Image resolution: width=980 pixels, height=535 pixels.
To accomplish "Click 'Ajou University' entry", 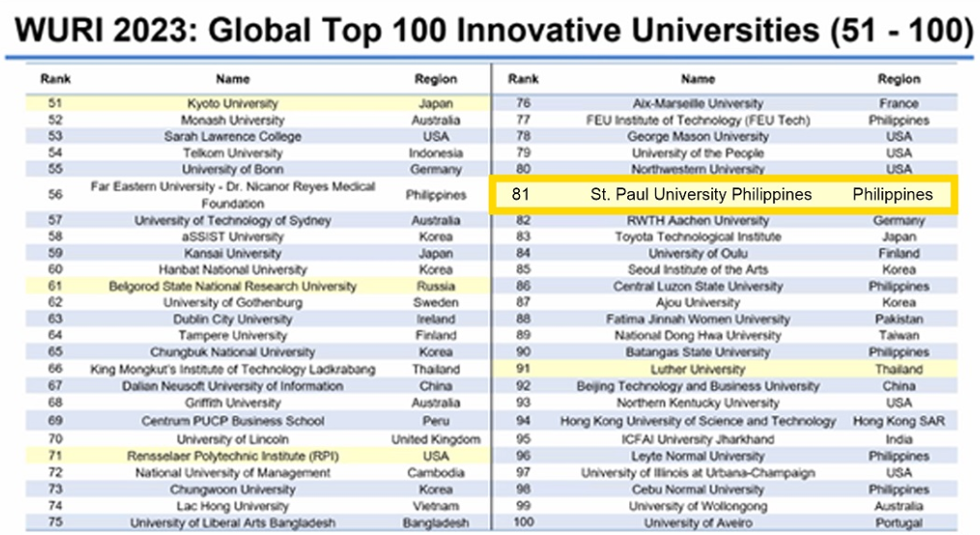I will (x=698, y=302).
